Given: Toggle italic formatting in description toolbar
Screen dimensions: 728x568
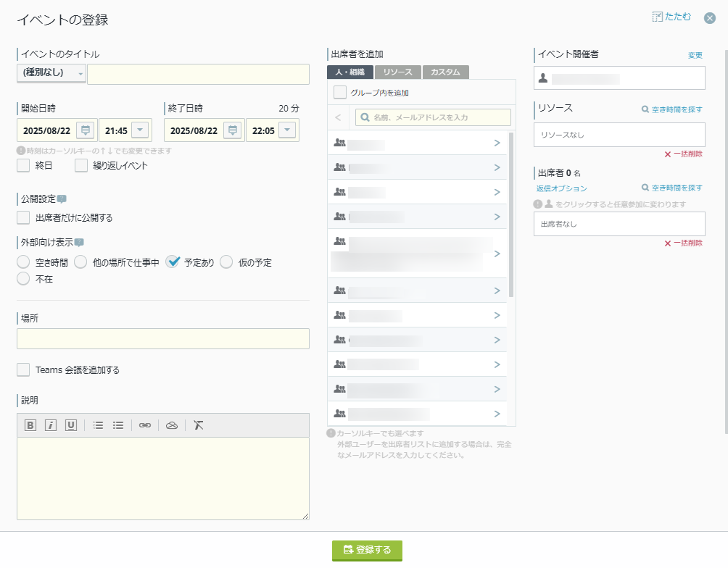Looking at the screenshot, I should click(51, 425).
